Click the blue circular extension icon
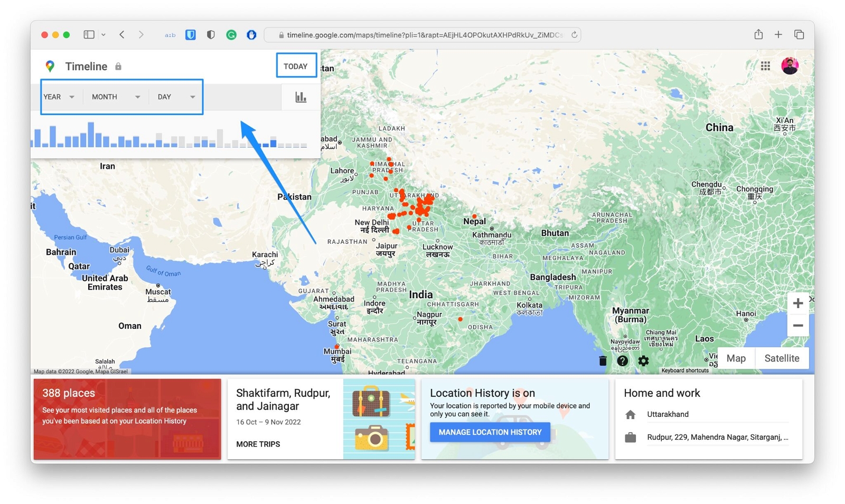 coord(252,35)
